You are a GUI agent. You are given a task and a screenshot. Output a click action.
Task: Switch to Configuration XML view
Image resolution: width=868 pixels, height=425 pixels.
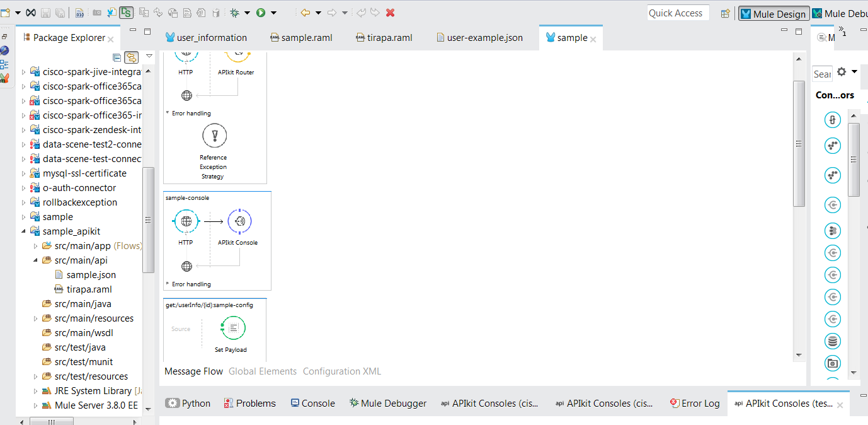[x=342, y=371]
